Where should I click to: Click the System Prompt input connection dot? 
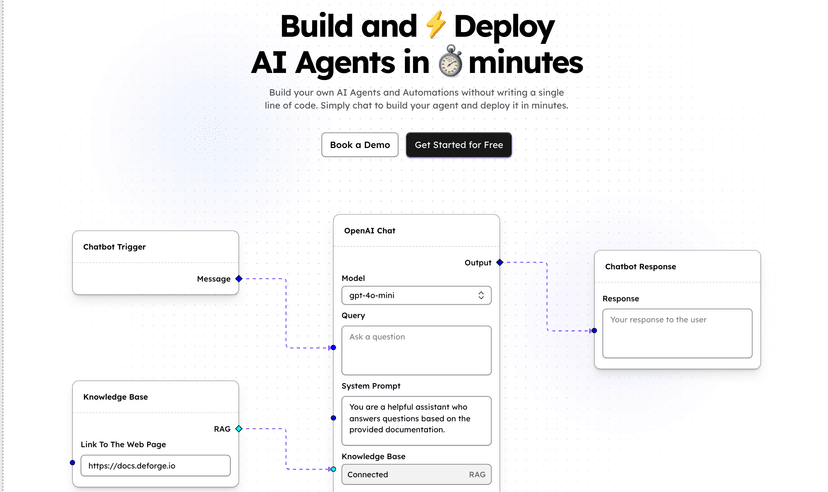(x=333, y=418)
